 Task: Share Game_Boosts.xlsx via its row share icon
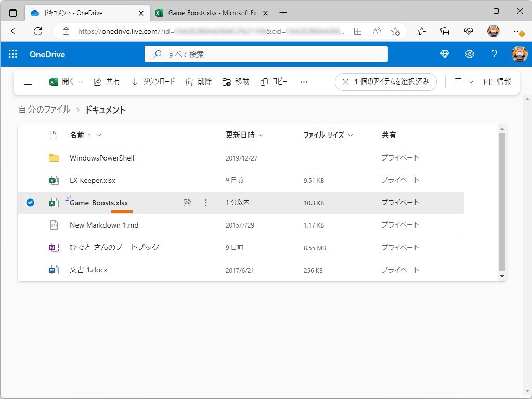coord(187,203)
